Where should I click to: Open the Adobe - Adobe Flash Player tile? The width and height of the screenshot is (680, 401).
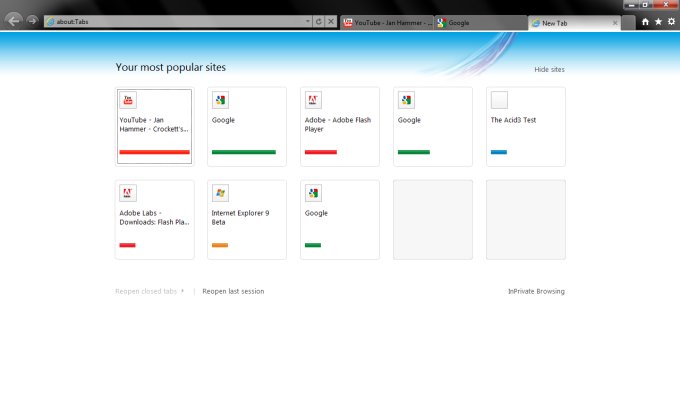[340, 127]
